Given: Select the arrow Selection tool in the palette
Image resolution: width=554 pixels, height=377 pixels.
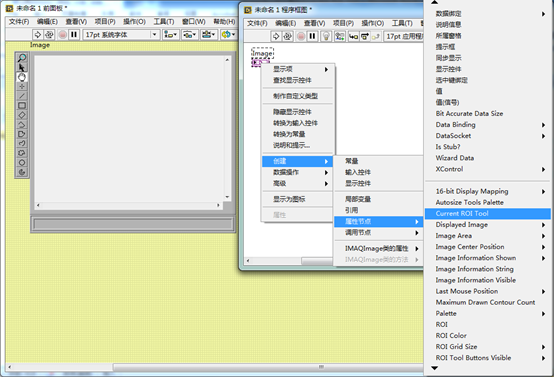Looking at the screenshot, I should coord(22,67).
